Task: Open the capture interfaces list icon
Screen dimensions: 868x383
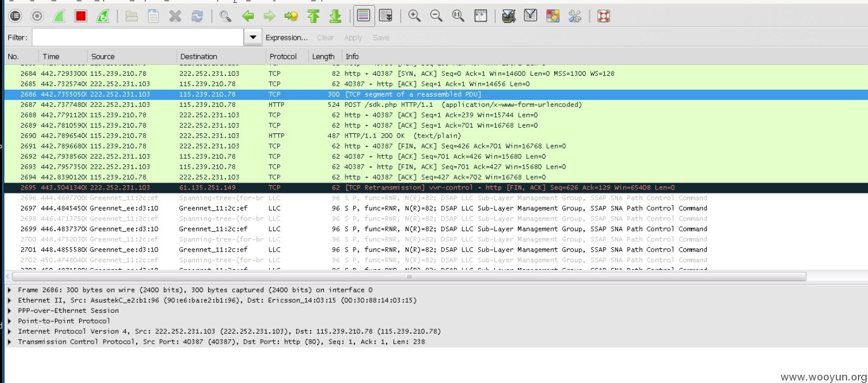Action: [x=15, y=16]
